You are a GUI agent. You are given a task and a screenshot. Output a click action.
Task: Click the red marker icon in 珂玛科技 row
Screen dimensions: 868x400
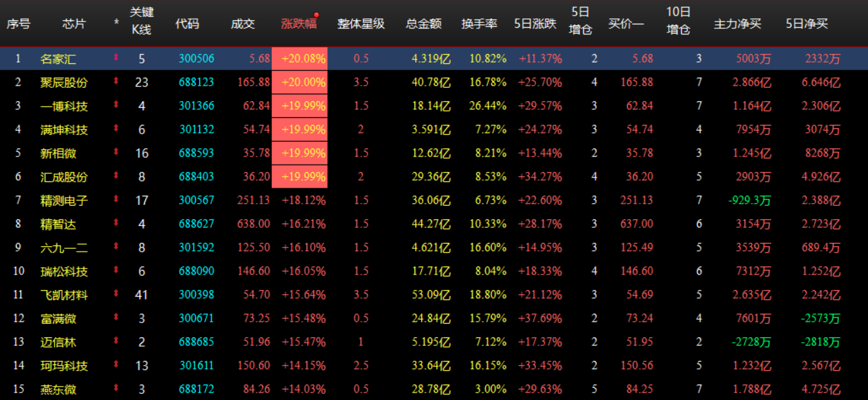116,365
